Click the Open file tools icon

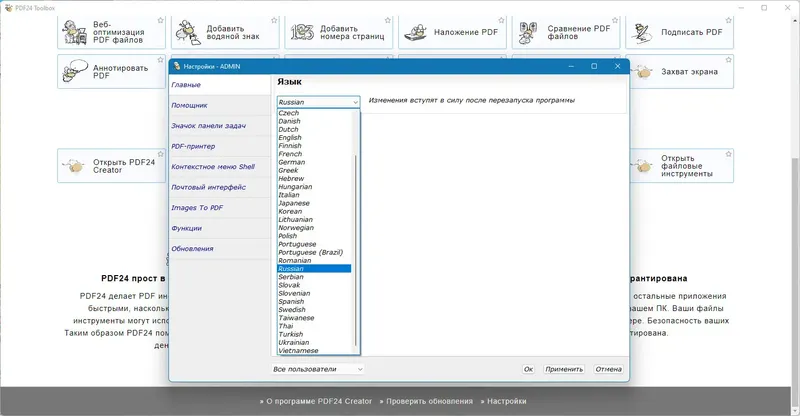[x=643, y=166]
